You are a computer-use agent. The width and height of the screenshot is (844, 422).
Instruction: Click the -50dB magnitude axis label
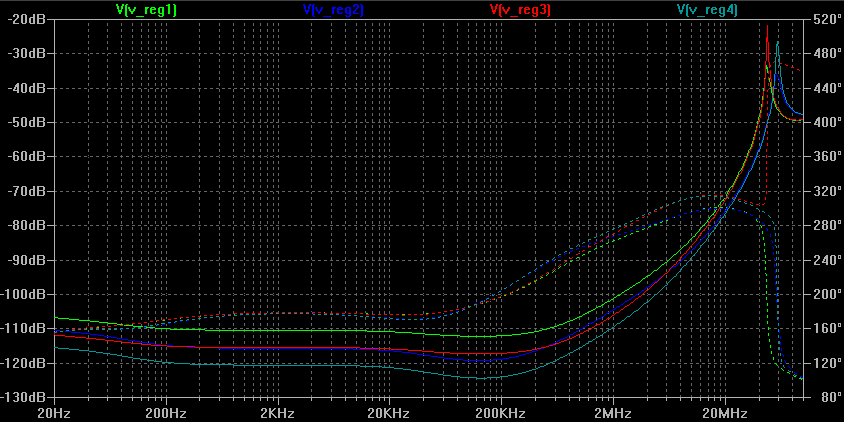26,122
